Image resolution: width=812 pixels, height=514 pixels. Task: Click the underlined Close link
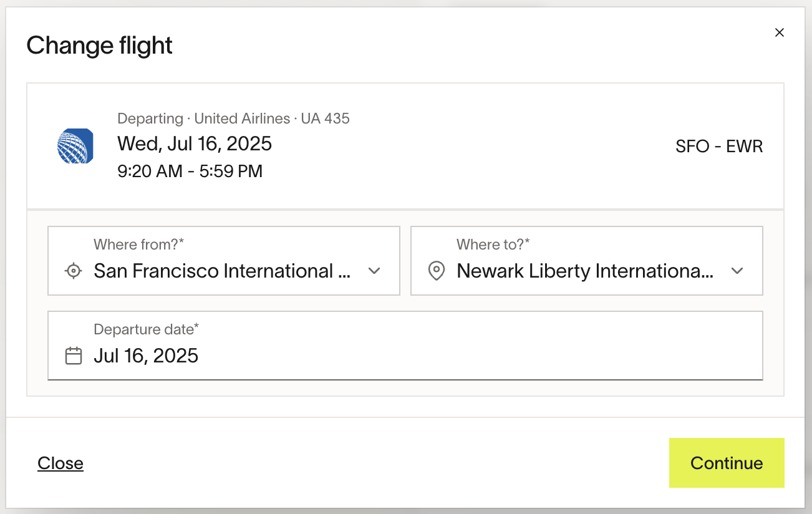pyautogui.click(x=60, y=463)
